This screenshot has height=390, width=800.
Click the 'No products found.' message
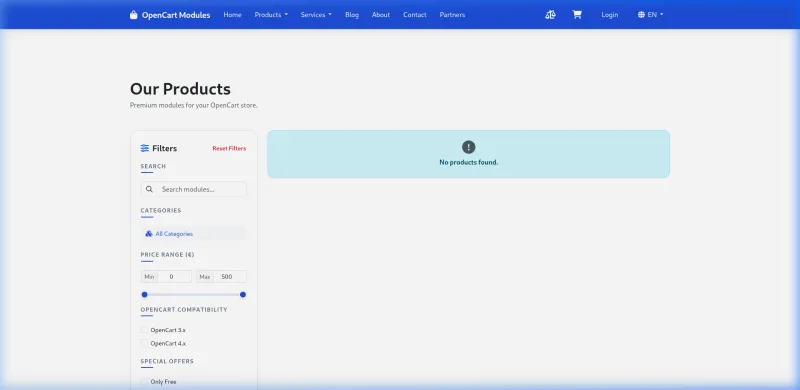coord(468,162)
